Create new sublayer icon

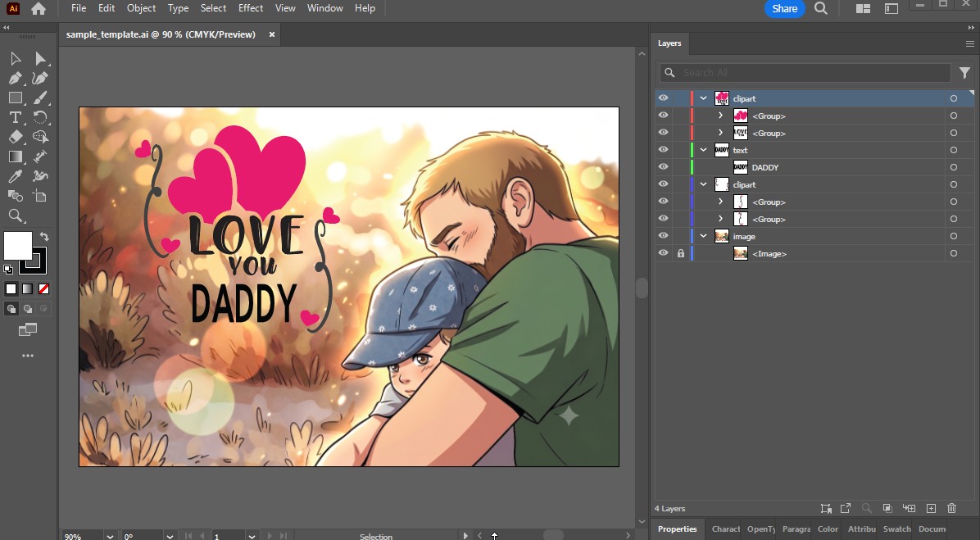click(x=909, y=509)
